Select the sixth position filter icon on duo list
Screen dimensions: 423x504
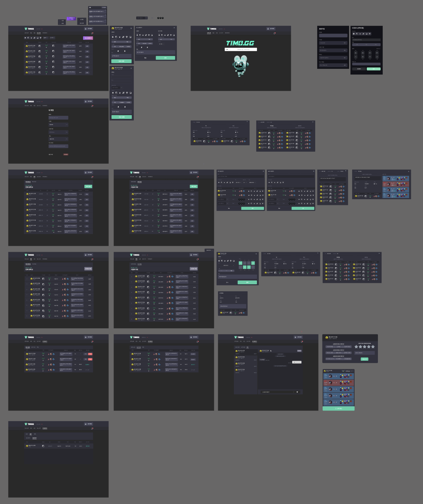40,38
